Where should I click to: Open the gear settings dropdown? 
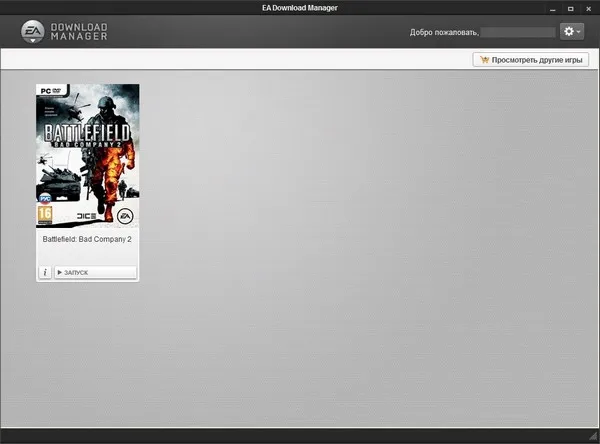572,31
